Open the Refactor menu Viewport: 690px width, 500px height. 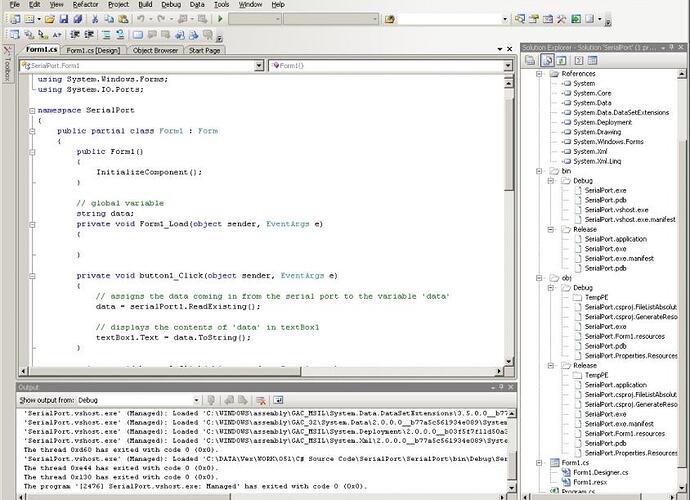(85, 4)
